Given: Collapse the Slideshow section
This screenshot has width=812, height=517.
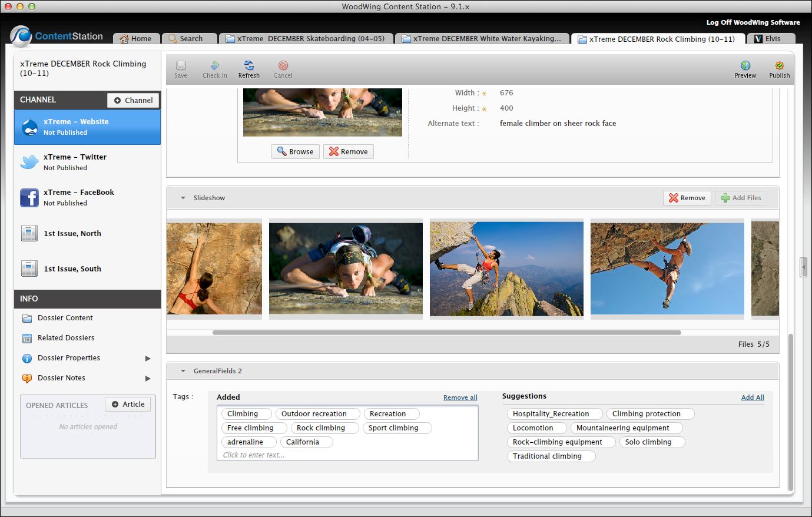Looking at the screenshot, I should (184, 198).
